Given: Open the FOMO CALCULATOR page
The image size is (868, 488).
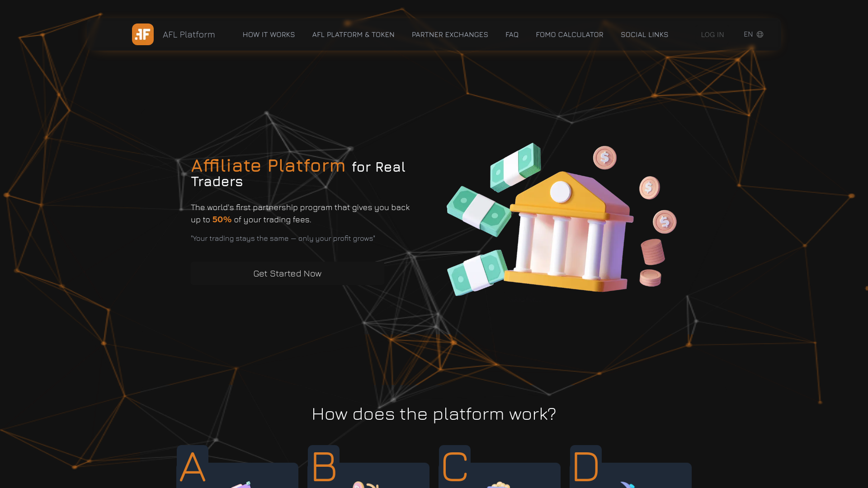Looking at the screenshot, I should pyautogui.click(x=570, y=34).
